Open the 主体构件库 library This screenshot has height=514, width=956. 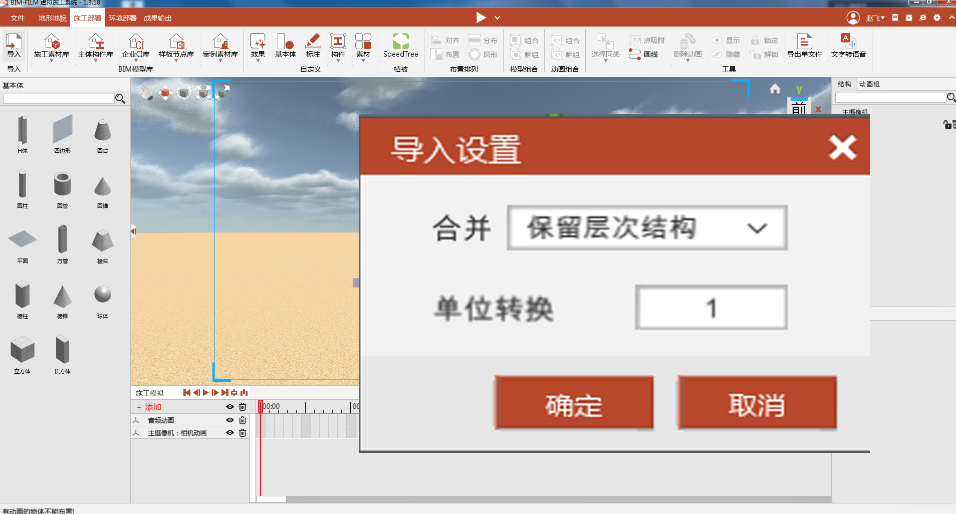click(x=96, y=46)
